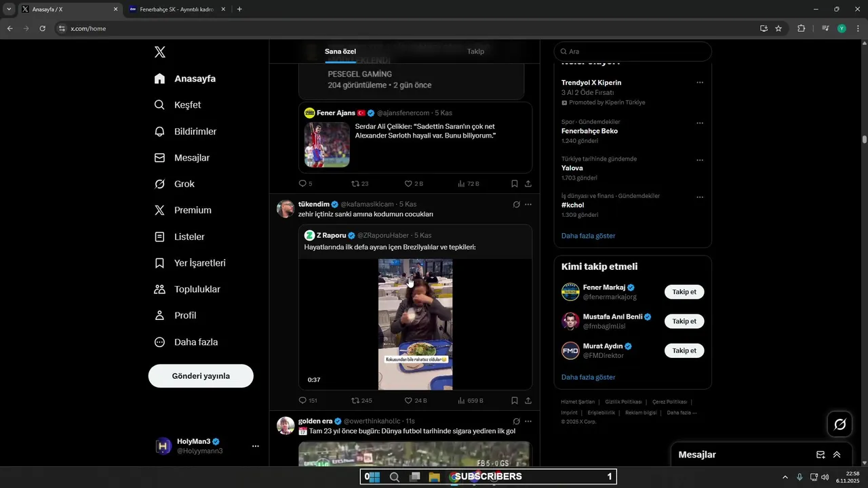Open Profil page
The image size is (868, 488).
tap(175, 316)
